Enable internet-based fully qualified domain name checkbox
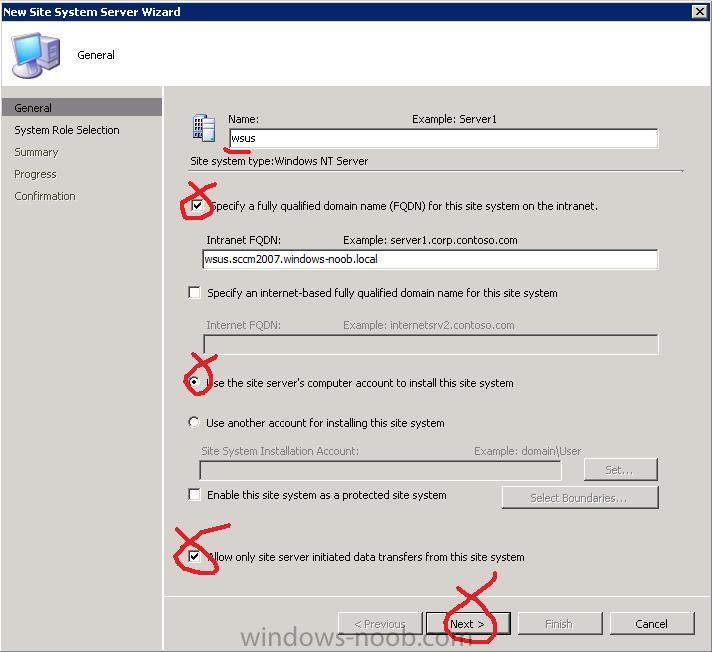This screenshot has width=712, height=652. point(194,292)
